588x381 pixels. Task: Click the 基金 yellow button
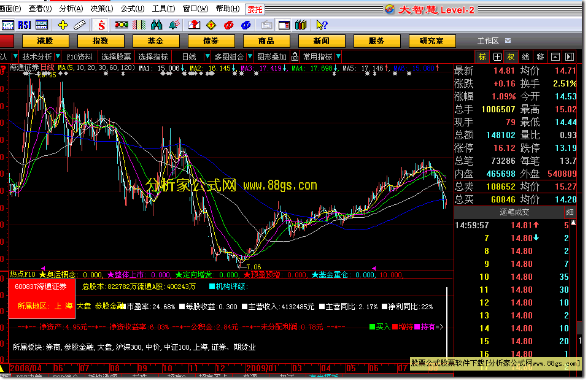[x=156, y=41]
